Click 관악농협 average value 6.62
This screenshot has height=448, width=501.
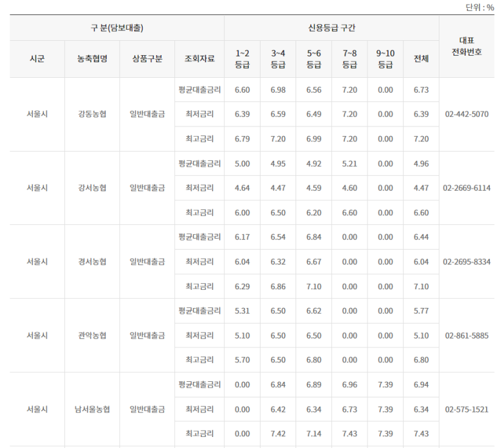pyautogui.click(x=314, y=311)
